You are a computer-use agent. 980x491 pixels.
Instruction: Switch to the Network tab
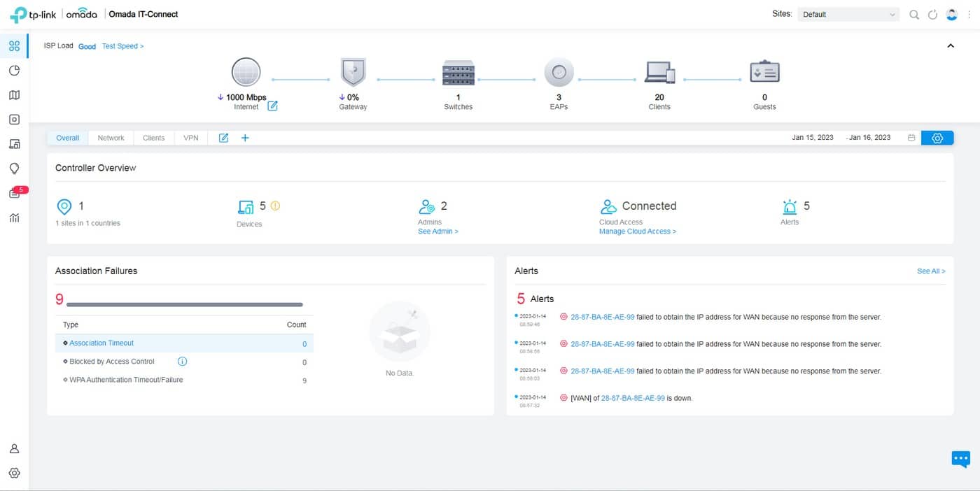click(111, 138)
